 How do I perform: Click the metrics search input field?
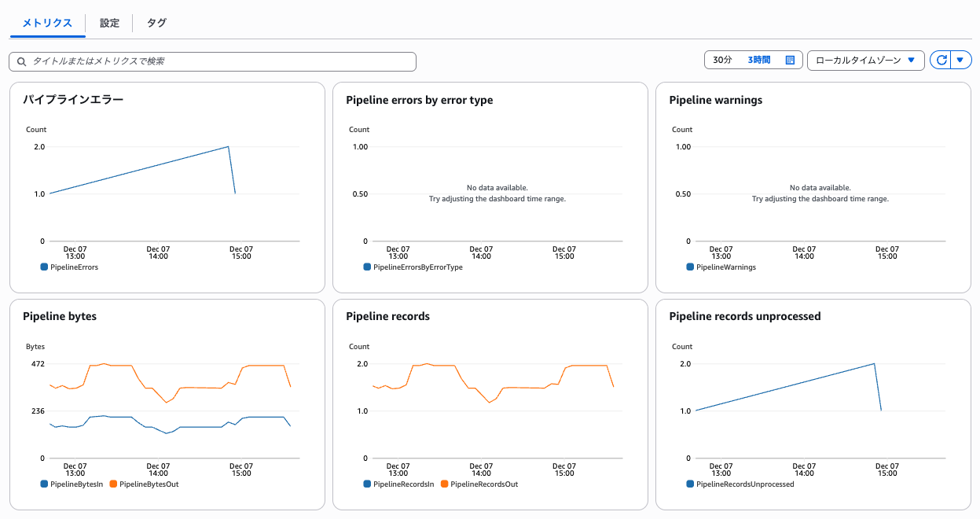pyautogui.click(x=220, y=61)
